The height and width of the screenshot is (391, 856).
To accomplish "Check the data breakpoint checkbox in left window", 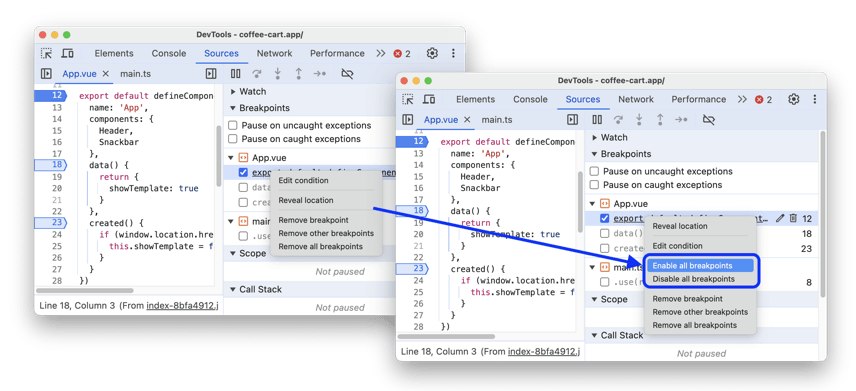I will coord(243,187).
